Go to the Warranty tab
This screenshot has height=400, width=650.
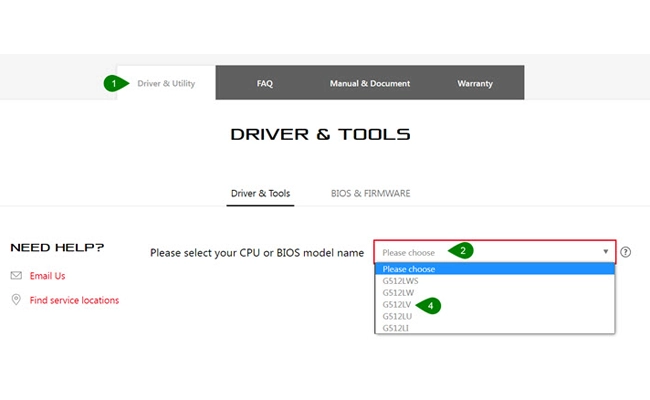pyautogui.click(x=475, y=84)
